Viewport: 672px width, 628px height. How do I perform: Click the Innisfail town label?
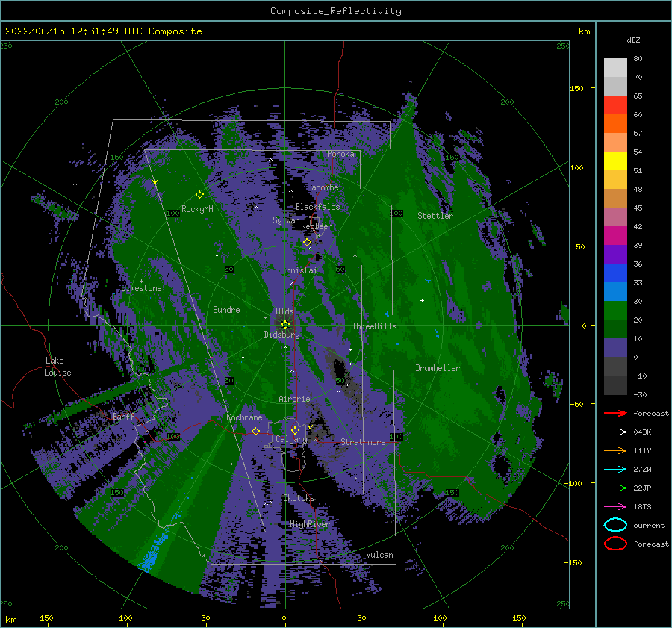pyautogui.click(x=302, y=270)
